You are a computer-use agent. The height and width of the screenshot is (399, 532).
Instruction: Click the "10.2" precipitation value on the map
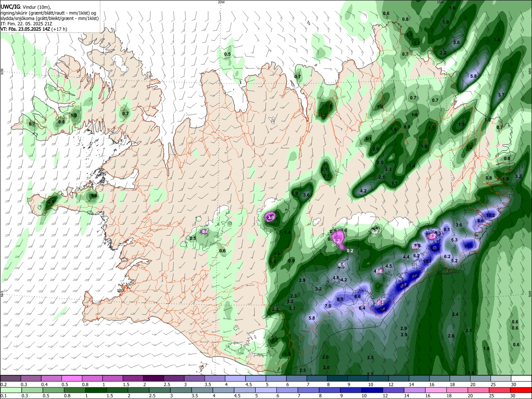(491, 215)
